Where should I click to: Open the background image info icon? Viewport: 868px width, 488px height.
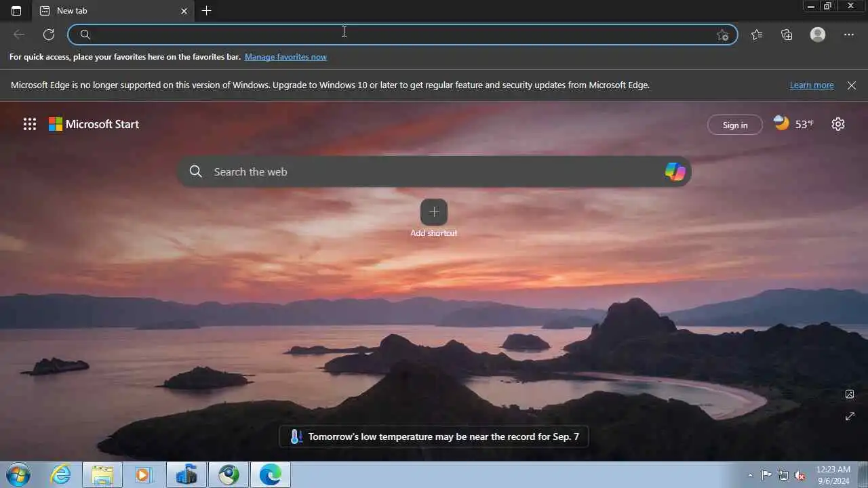[850, 394]
